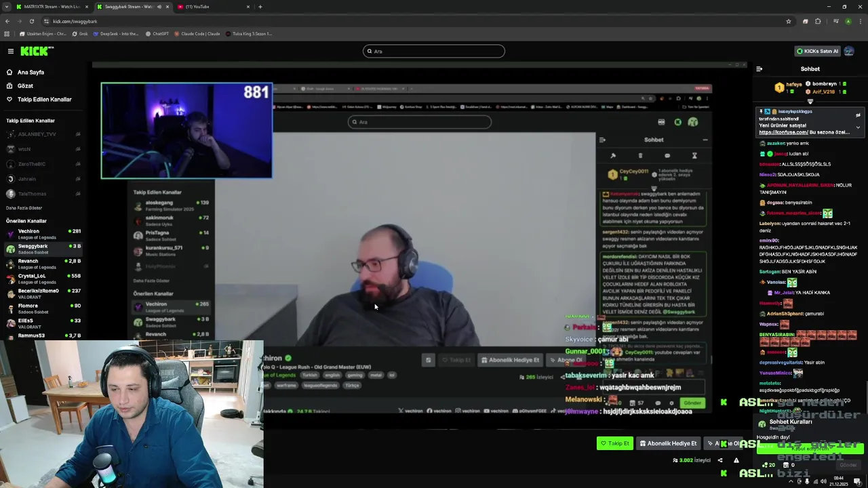868x488 pixels.
Task: Hide the pinned chat message
Action: click(x=858, y=115)
